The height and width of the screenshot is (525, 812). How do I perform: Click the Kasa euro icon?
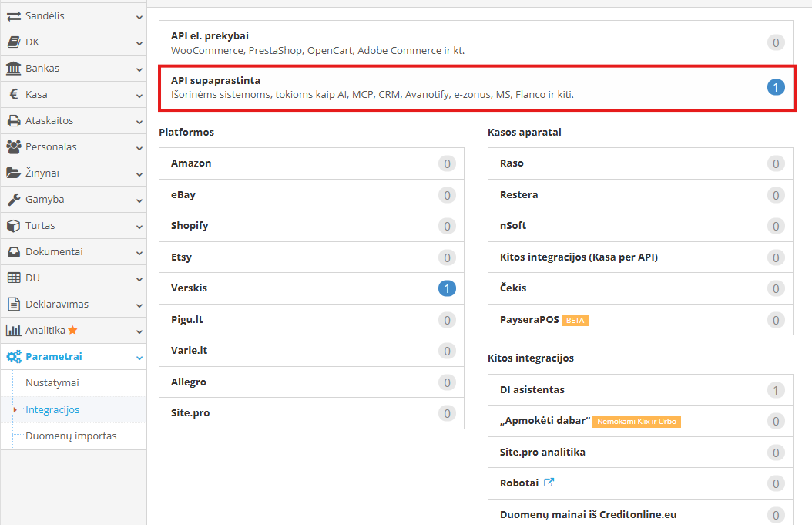[15, 94]
